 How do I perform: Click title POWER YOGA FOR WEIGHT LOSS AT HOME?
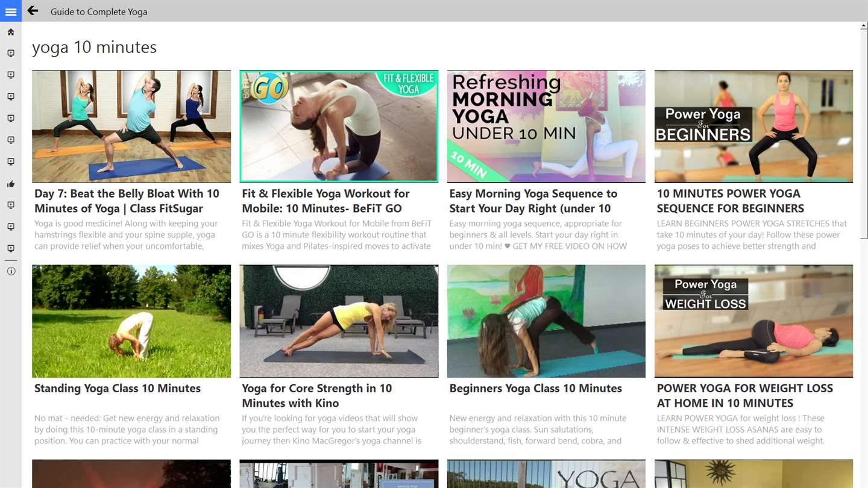pyautogui.click(x=745, y=396)
